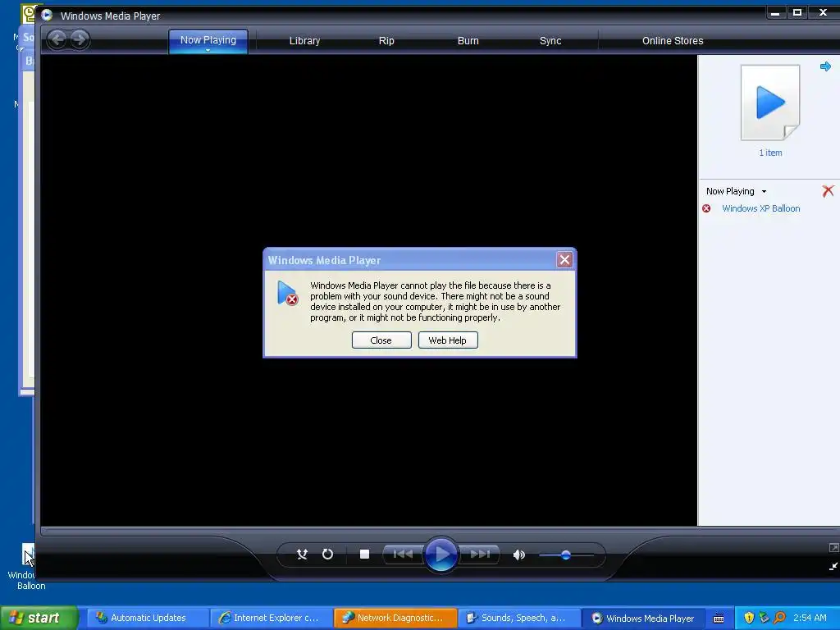The width and height of the screenshot is (840, 630).
Task: Click the large Play button
Action: pos(441,555)
